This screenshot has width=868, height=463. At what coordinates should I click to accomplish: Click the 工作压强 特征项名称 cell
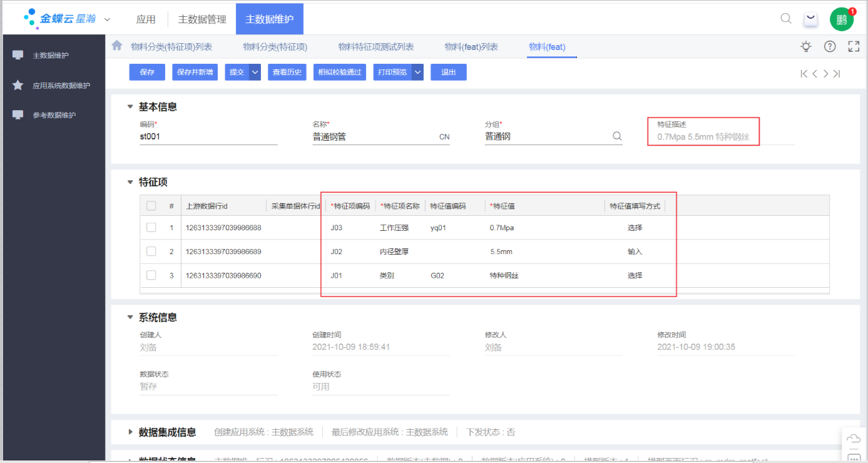[400, 228]
